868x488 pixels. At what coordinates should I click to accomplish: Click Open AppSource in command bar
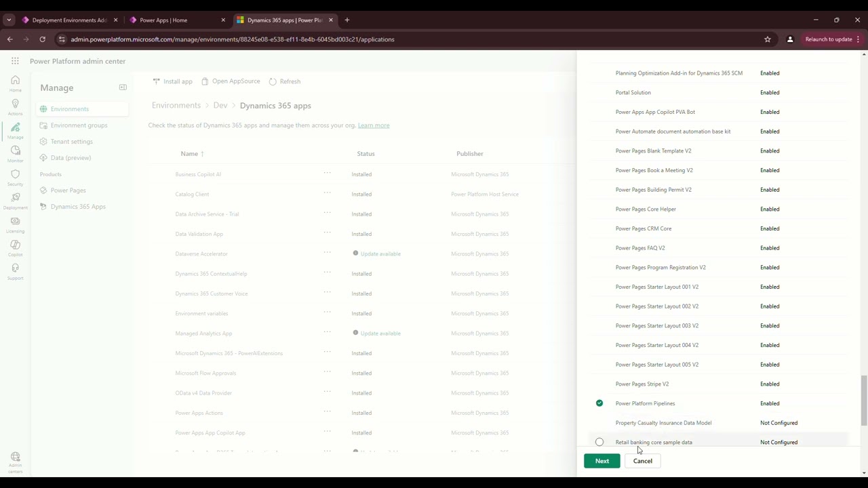coord(231,81)
